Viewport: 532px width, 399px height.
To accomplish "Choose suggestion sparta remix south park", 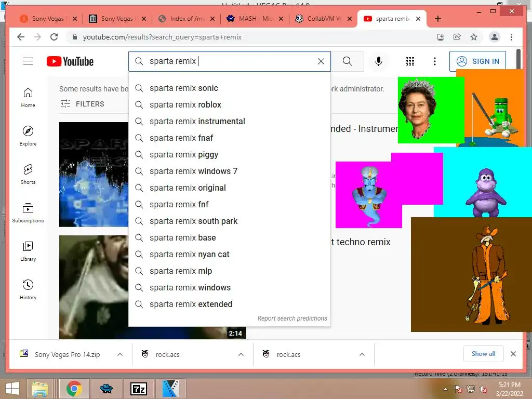I will coord(229,221).
